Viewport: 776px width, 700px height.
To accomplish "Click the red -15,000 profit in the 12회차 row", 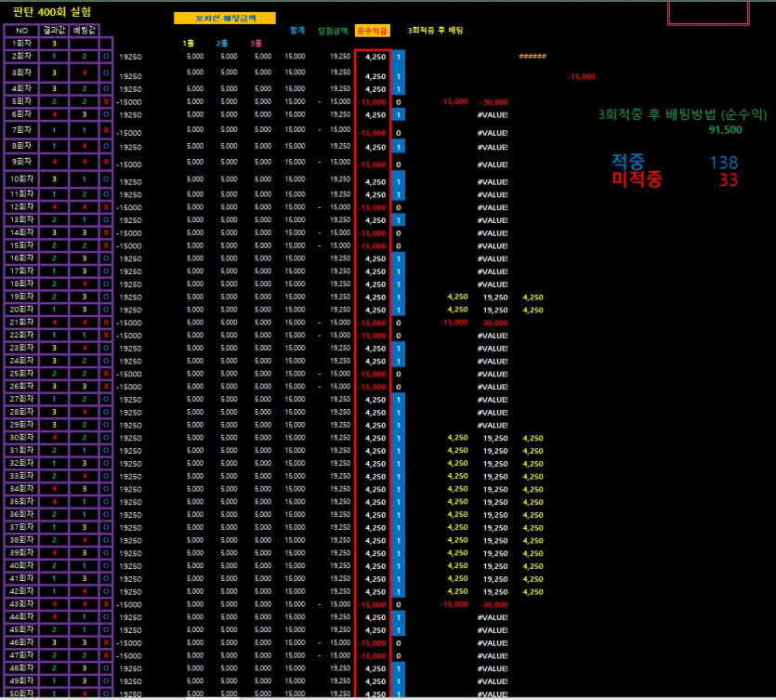I will click(x=372, y=208).
